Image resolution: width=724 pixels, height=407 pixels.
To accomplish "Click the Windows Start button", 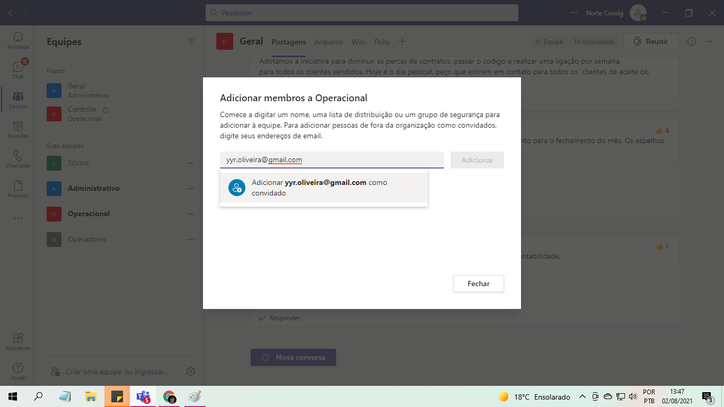I will (12, 396).
